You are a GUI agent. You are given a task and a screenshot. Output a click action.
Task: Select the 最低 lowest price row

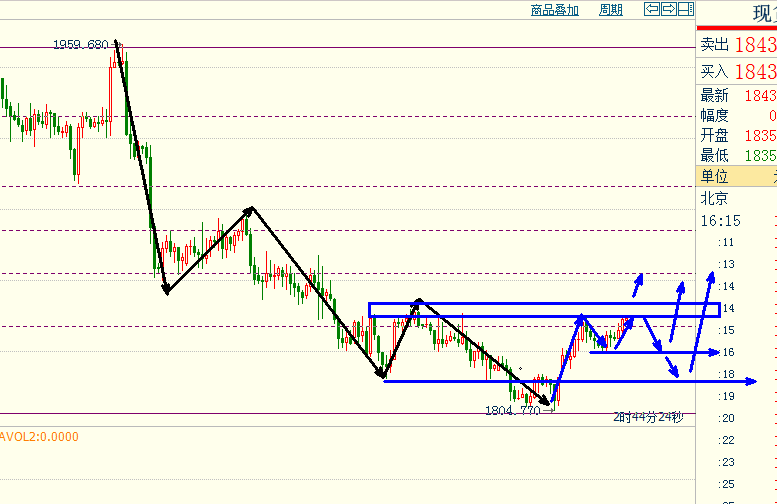[x=737, y=156]
